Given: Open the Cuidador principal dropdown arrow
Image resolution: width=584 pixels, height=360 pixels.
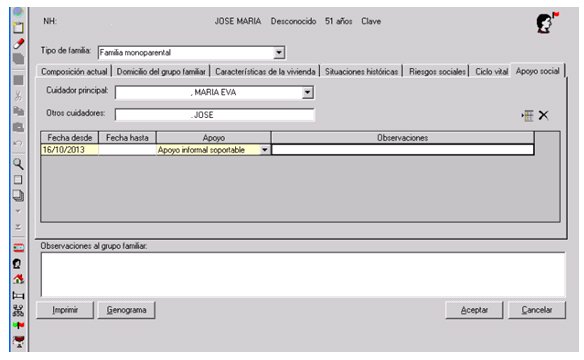Looking at the screenshot, I should click(307, 92).
